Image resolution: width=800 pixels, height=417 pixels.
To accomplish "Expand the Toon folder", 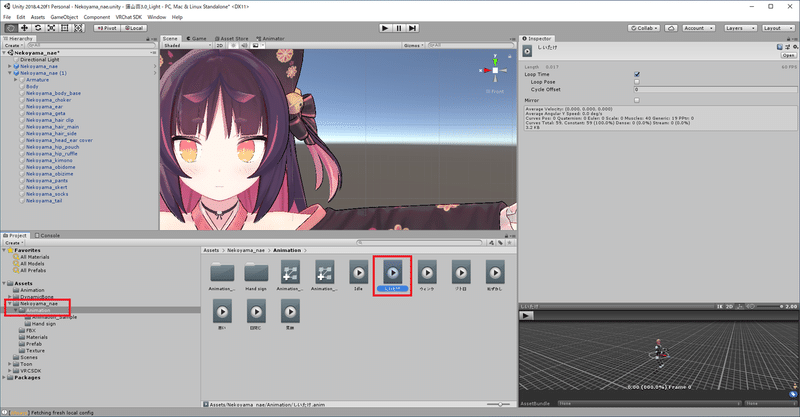I will coord(10,364).
